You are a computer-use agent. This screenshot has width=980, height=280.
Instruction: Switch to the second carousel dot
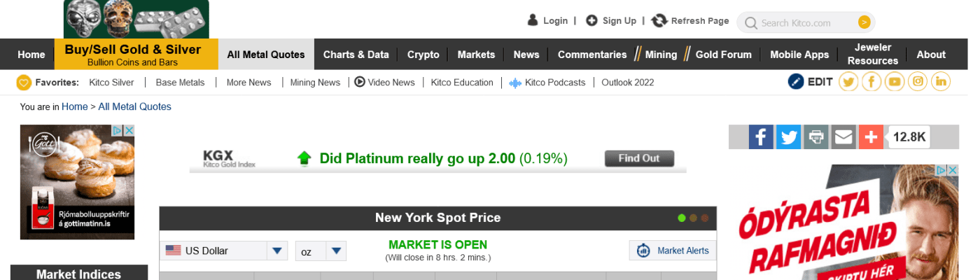(x=693, y=218)
